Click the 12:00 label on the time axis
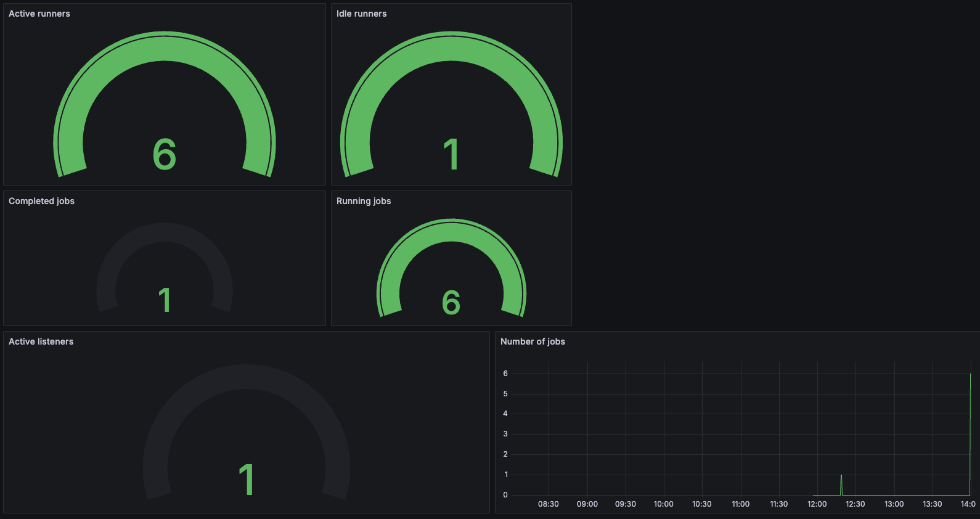Viewport: 980px width, 519px height. 817,504
